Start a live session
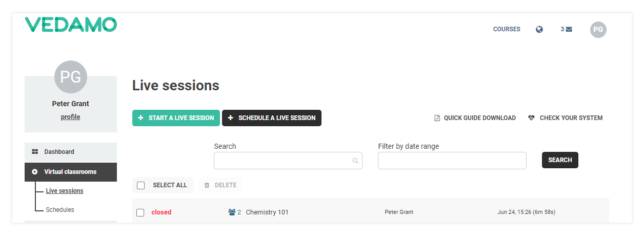 pyautogui.click(x=176, y=118)
